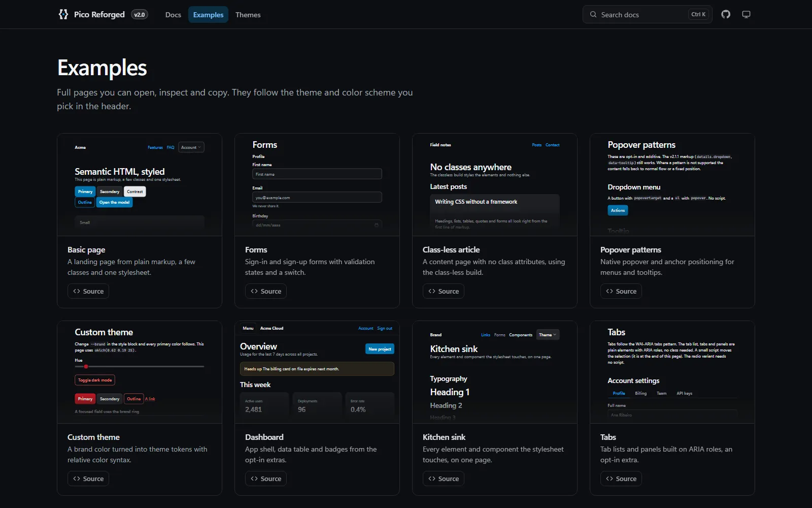Click the Class-less article card title
Viewport: 812px width, 508px height.
pyautogui.click(x=451, y=250)
